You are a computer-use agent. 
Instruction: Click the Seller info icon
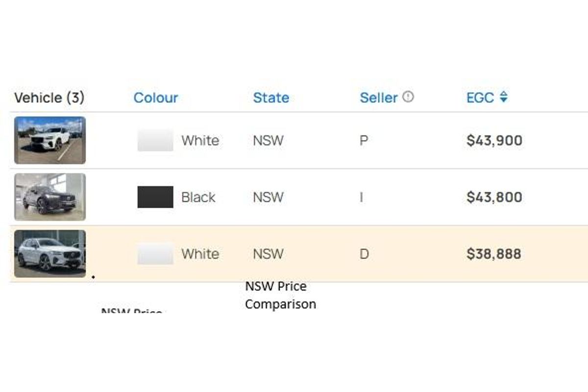pyautogui.click(x=408, y=97)
